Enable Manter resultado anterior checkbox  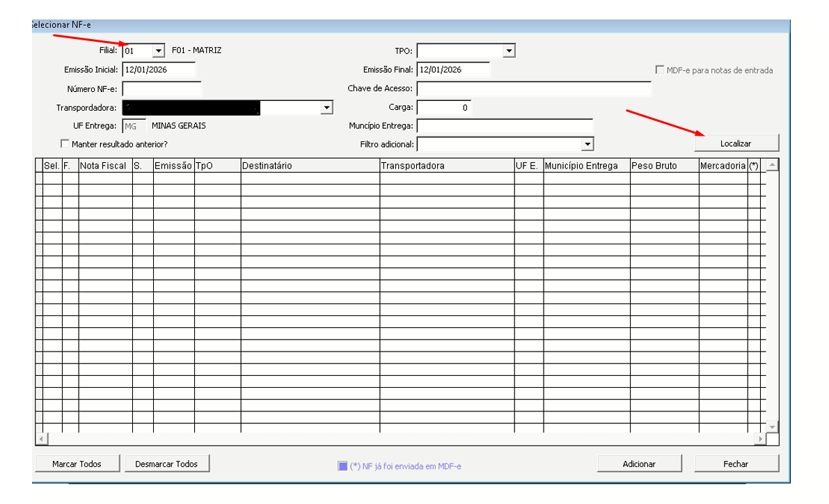pos(65,144)
